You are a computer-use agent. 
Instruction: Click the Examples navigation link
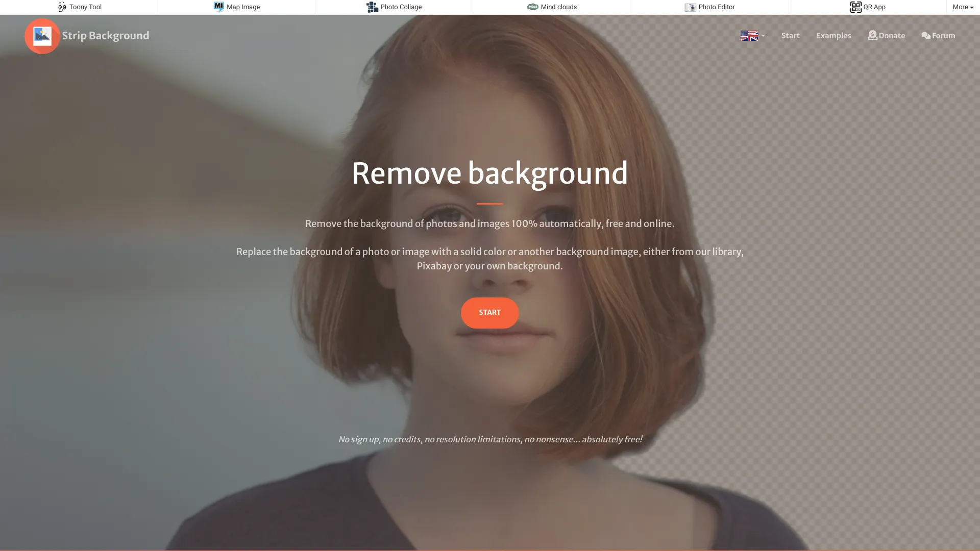point(834,36)
